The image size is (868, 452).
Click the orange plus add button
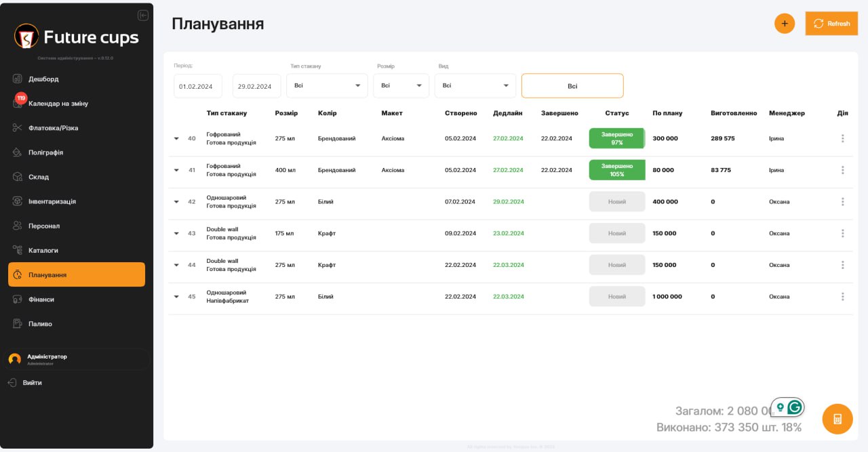coord(785,24)
